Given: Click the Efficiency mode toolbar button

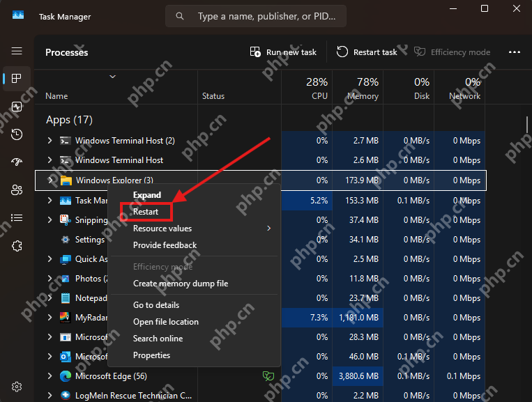Looking at the screenshot, I should 453,52.
